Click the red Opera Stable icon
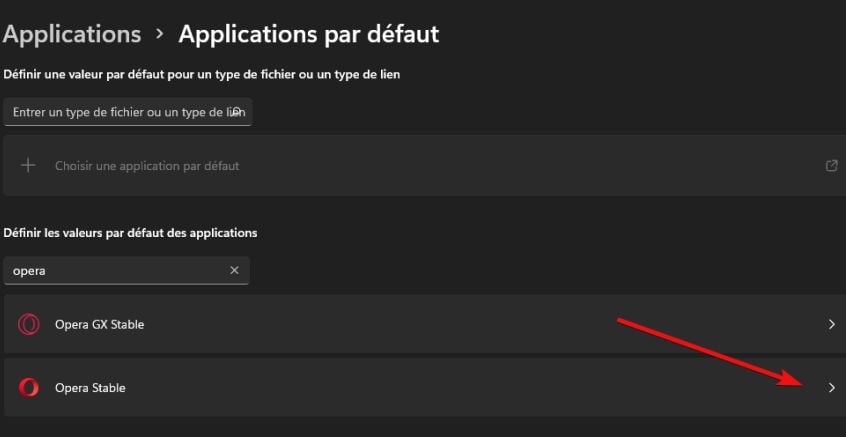This screenshot has width=846, height=437. click(x=28, y=387)
